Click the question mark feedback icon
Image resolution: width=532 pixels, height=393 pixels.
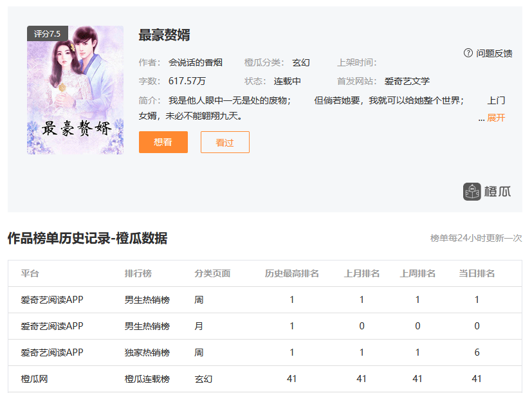click(x=468, y=53)
